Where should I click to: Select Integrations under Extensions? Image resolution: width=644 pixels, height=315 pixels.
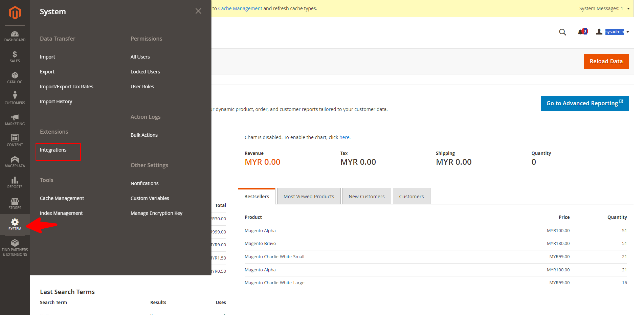53,150
